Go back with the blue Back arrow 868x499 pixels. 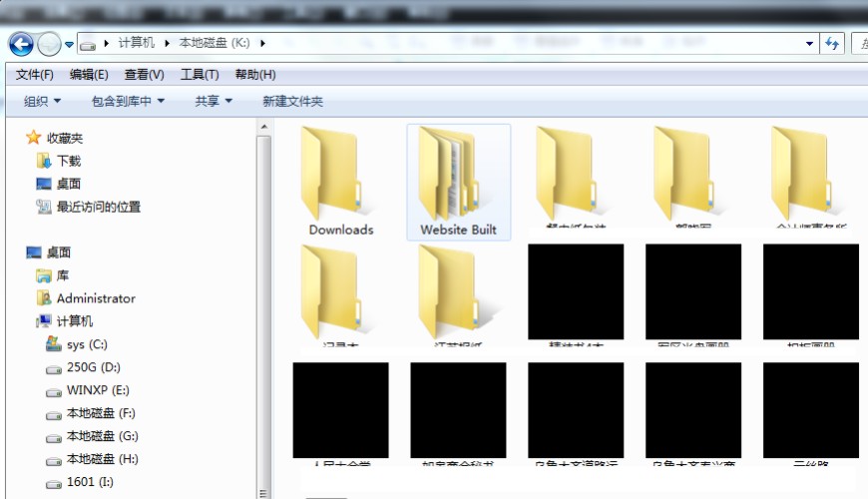pyautogui.click(x=21, y=44)
